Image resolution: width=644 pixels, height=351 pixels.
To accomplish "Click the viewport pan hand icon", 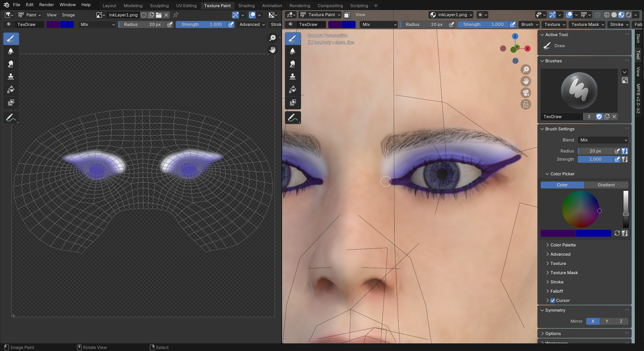I will 526,81.
